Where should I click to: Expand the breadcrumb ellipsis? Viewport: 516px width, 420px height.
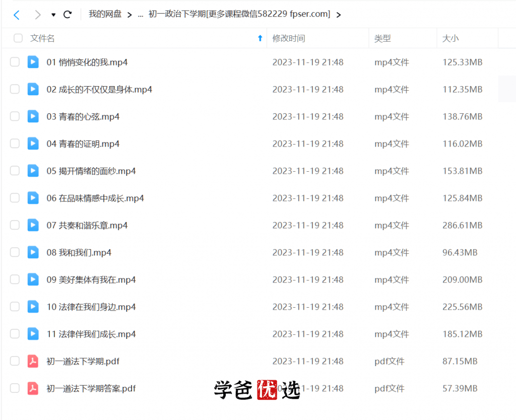coord(141,15)
